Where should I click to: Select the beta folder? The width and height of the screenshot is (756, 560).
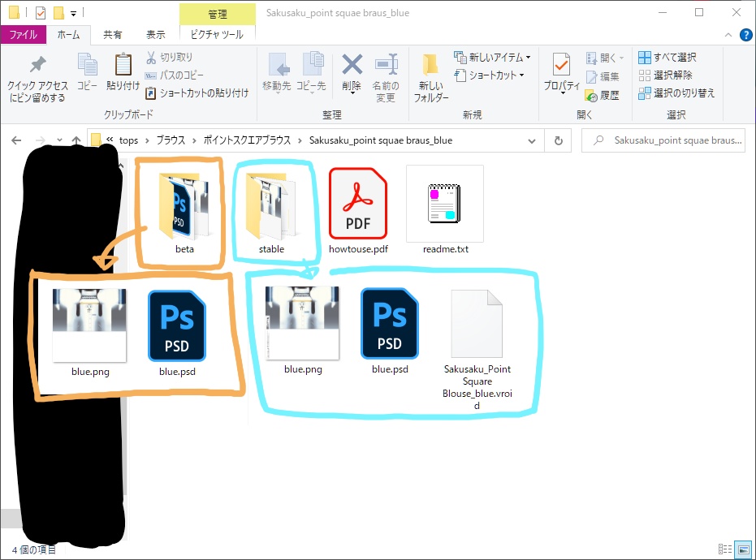pyautogui.click(x=184, y=213)
